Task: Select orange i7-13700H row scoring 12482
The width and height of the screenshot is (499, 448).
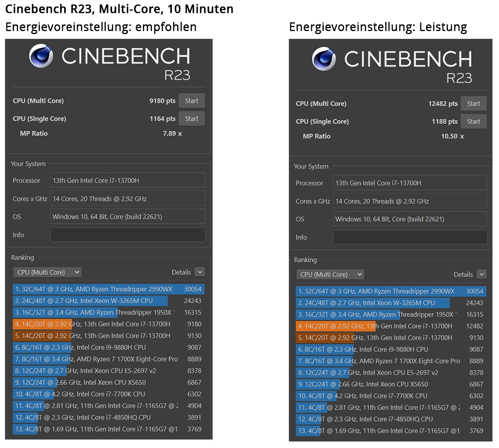Action: pyautogui.click(x=391, y=326)
